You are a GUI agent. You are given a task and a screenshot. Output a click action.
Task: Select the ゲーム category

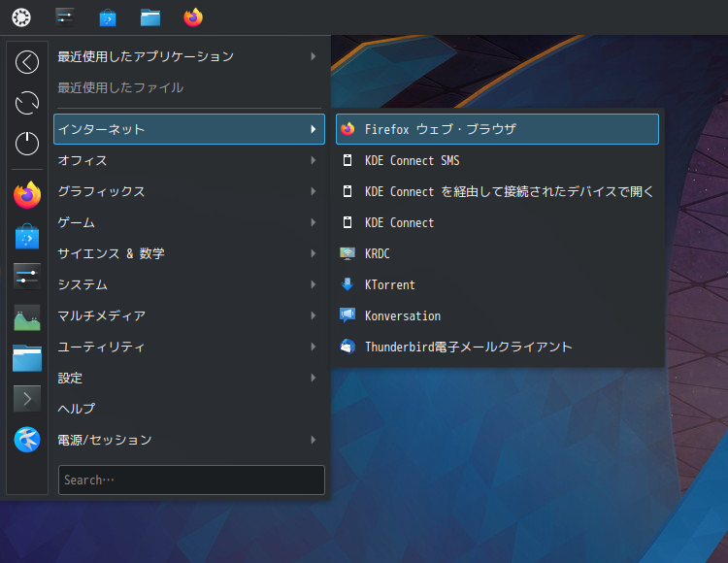[189, 222]
